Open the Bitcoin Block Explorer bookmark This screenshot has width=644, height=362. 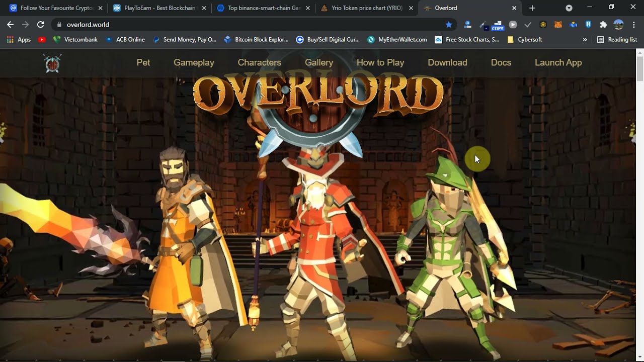click(256, 39)
